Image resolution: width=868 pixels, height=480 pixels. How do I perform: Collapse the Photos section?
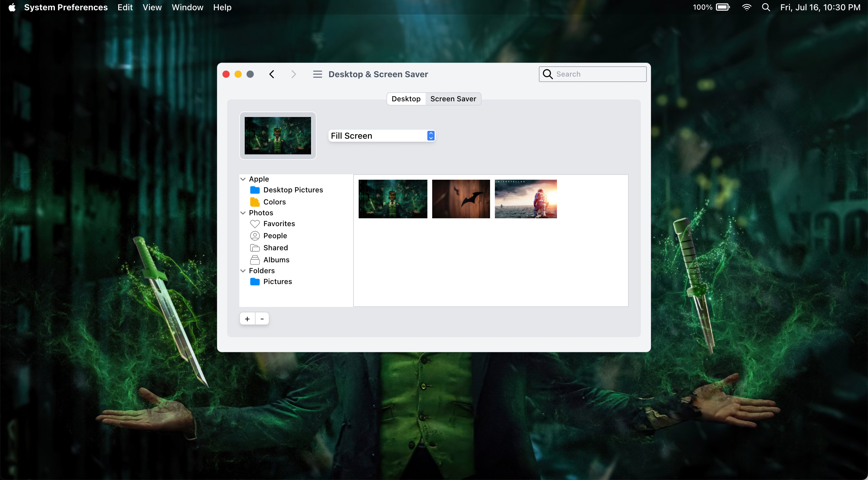coord(243,213)
